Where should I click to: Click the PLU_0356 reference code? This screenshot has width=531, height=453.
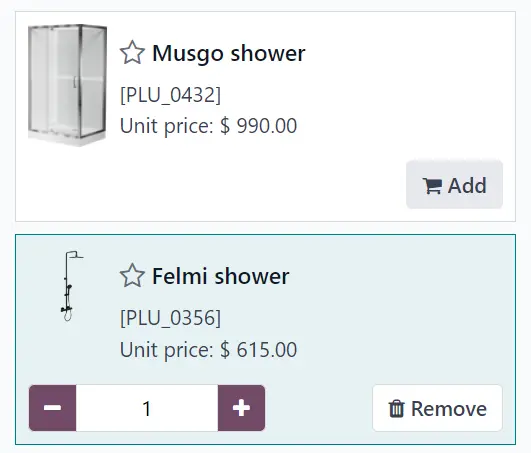tap(170, 318)
